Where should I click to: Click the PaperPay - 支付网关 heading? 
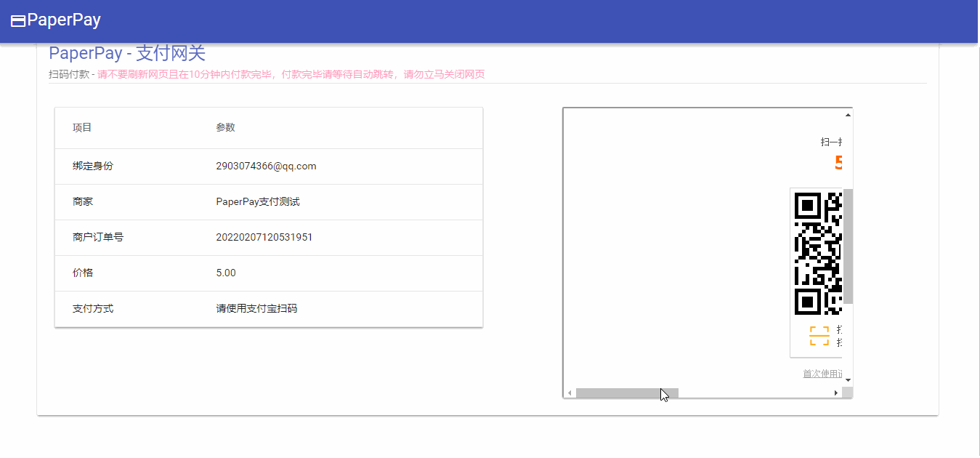pyautogui.click(x=127, y=53)
